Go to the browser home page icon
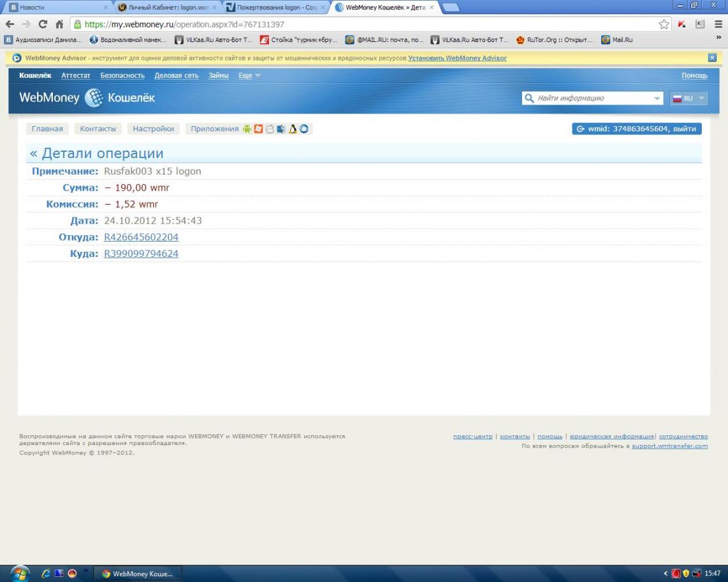Viewport: 728px width, 582px height. click(x=59, y=24)
